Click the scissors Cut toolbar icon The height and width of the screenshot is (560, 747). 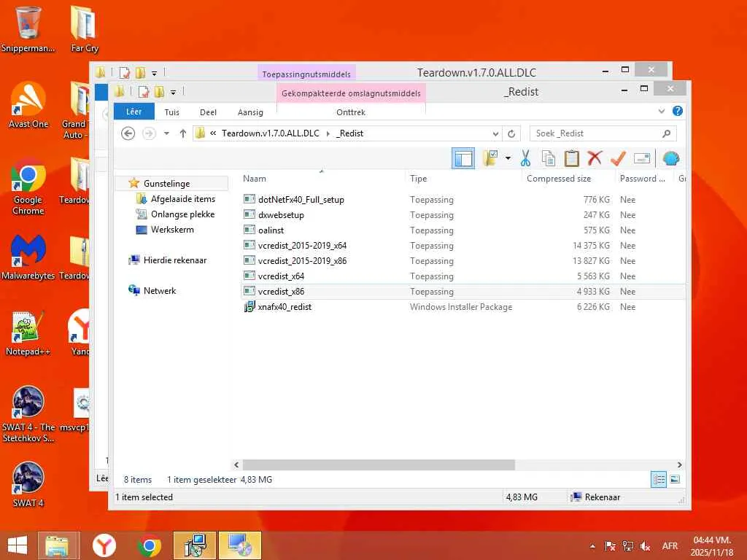coord(525,158)
